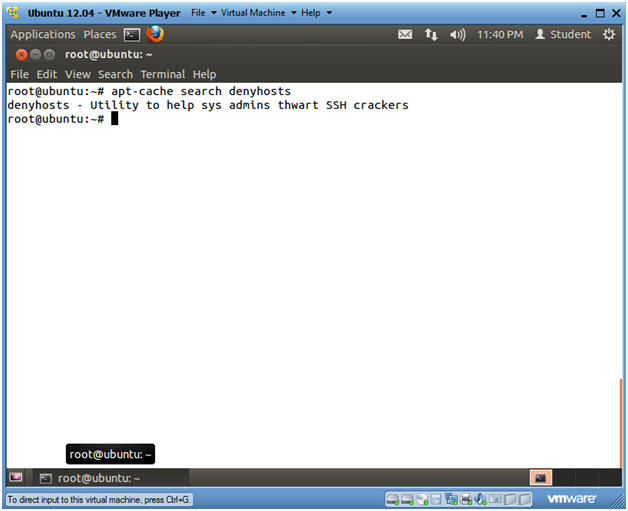Open the system power gear menu
This screenshot has width=628, height=511.
(x=609, y=34)
